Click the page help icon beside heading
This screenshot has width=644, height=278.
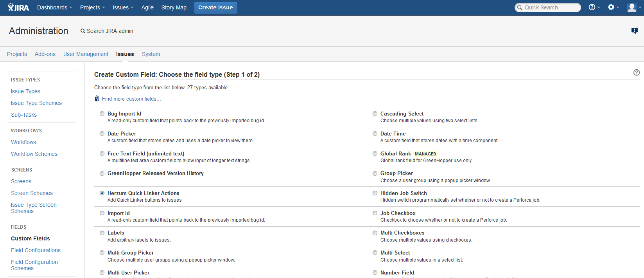click(x=636, y=72)
